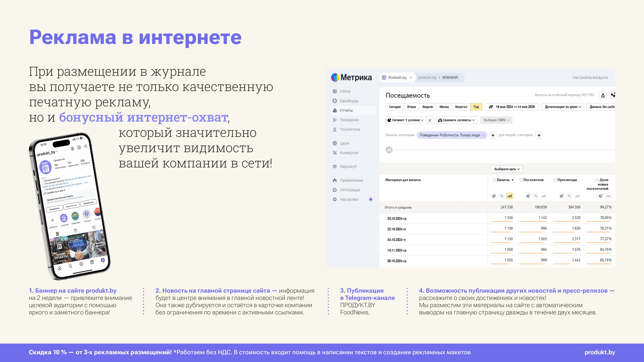
Task: Open Интеграции in the Metrika sidebar
Action: coord(346,190)
